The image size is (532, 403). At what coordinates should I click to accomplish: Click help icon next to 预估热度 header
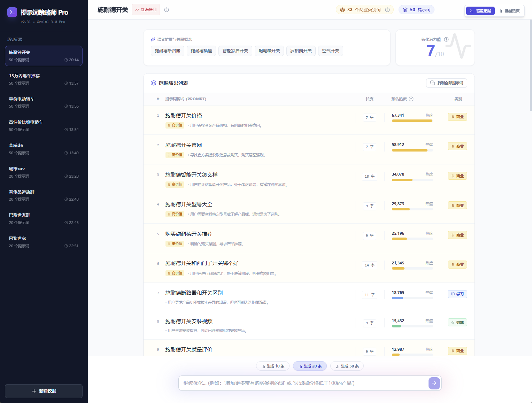(x=411, y=99)
